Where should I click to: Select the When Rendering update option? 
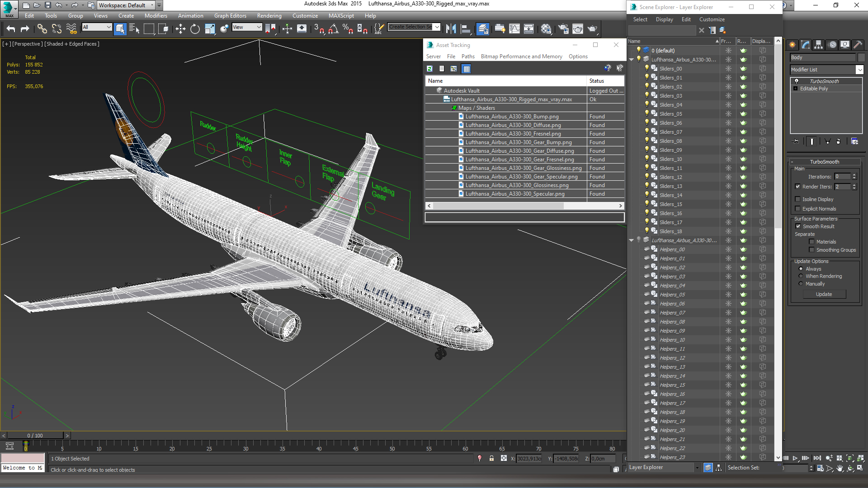click(801, 276)
